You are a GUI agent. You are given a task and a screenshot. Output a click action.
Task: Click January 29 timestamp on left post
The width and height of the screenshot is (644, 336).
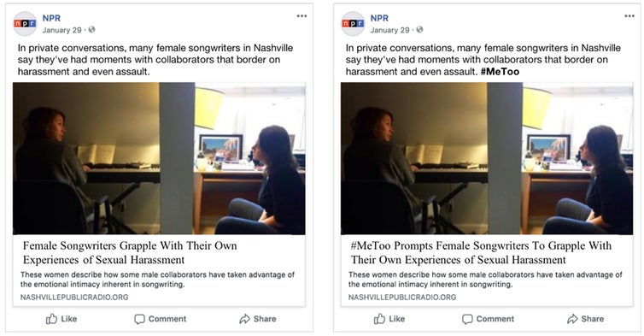[62, 30]
